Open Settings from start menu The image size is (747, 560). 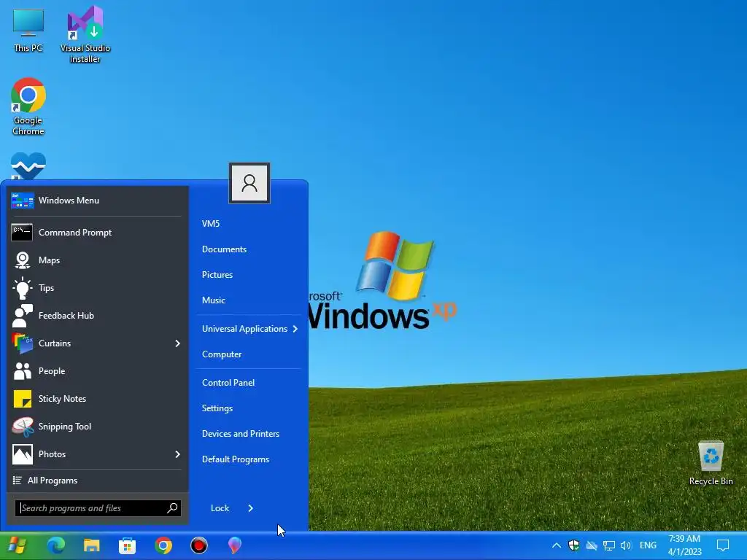[217, 408]
